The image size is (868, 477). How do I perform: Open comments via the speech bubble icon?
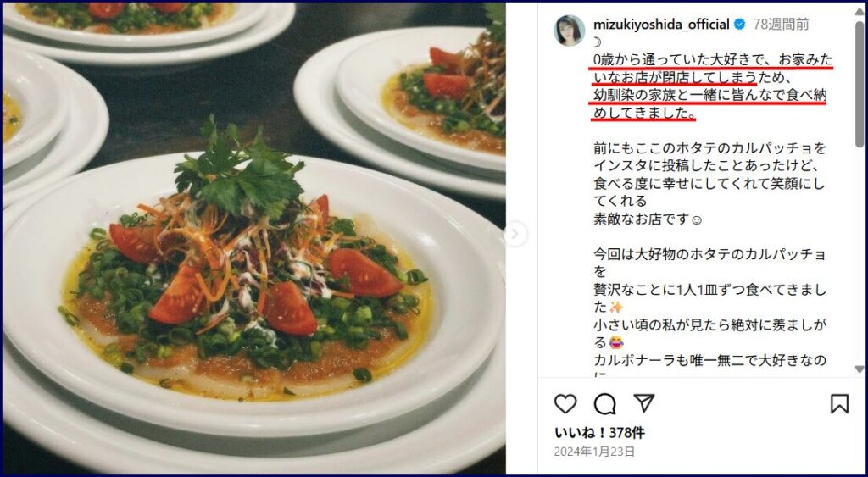tap(604, 404)
